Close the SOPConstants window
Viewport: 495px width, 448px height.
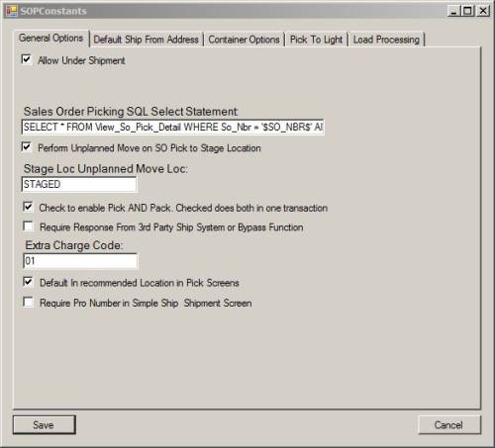483,11
